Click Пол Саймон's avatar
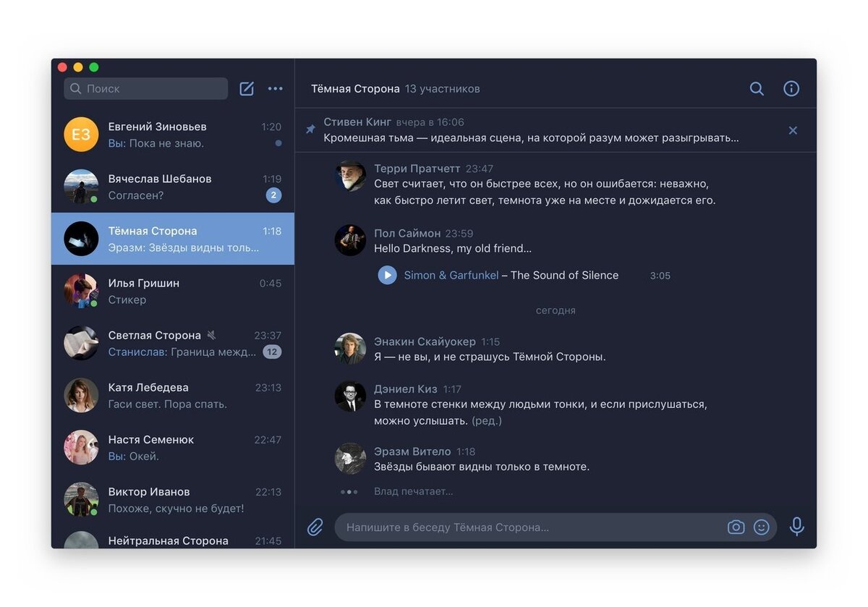Screen dimensions: 868x607 click(x=350, y=240)
